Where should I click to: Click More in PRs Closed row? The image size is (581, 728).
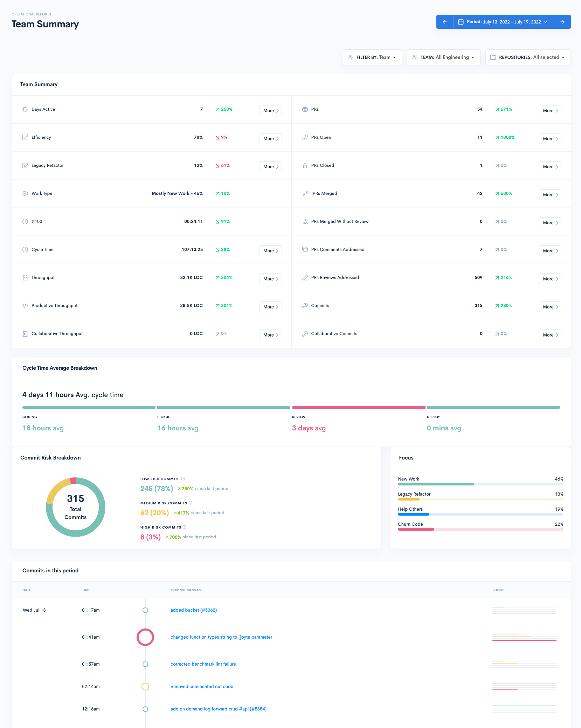tap(550, 166)
